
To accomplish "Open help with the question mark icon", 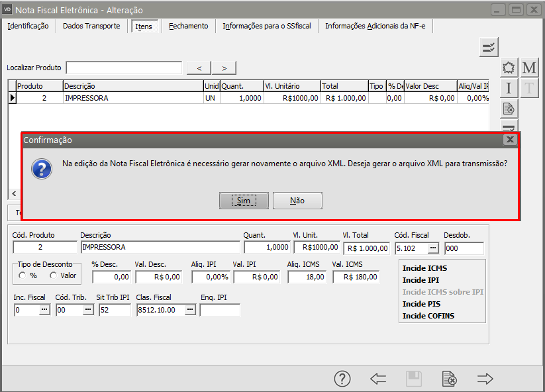I will pyautogui.click(x=342, y=378).
